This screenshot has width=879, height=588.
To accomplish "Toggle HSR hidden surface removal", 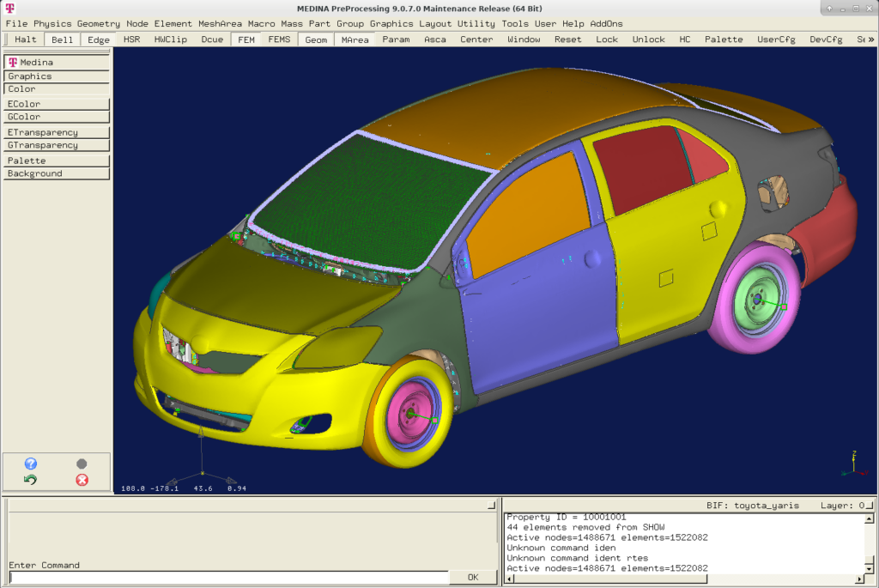I will (x=131, y=39).
